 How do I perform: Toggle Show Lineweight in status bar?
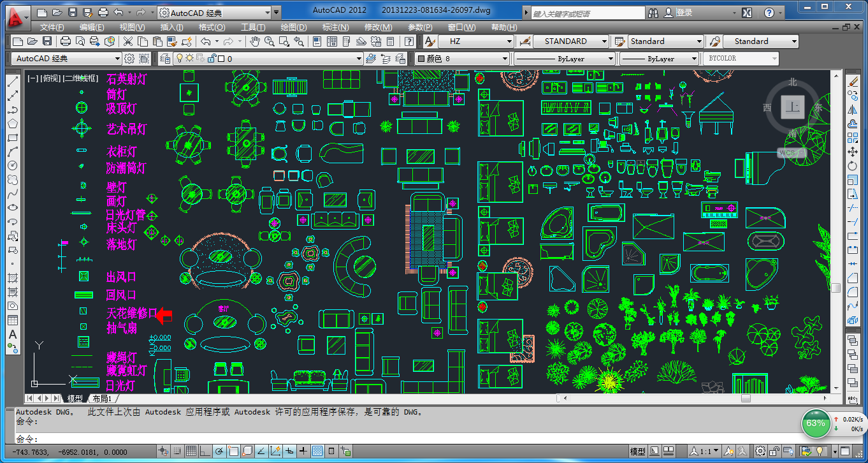tap(303, 452)
